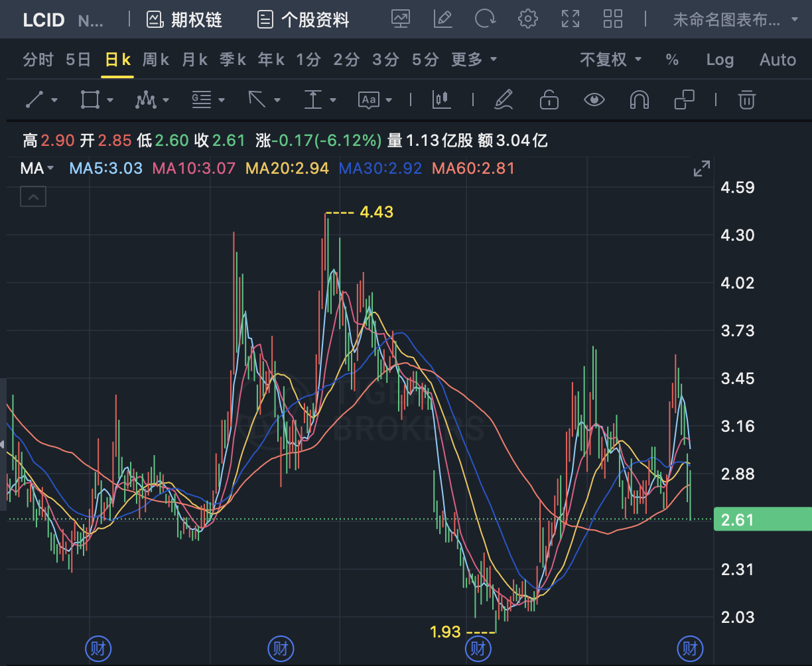
Task: Switch to the 分时 intraday tab
Action: point(38,60)
